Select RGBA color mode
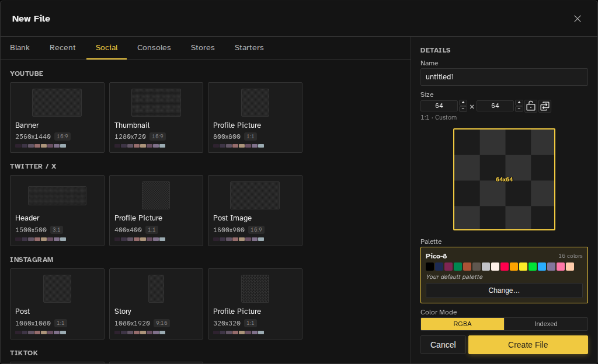 point(463,324)
